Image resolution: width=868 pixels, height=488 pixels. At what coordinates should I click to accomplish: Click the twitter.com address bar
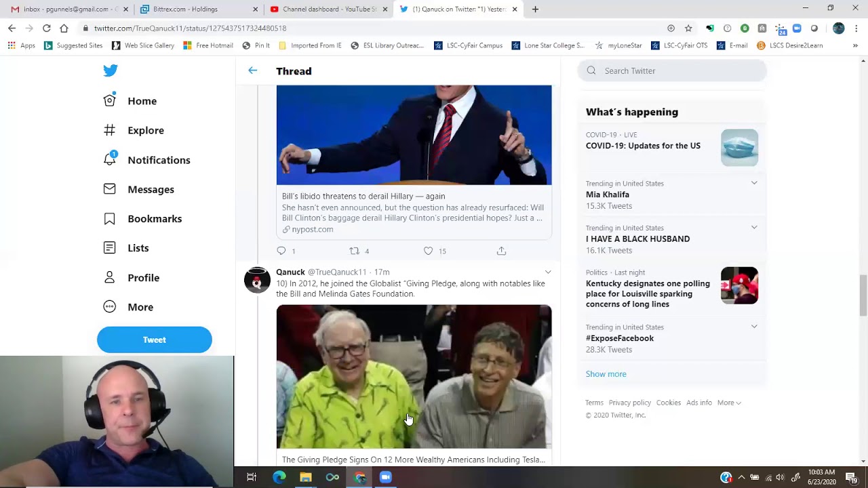373,28
